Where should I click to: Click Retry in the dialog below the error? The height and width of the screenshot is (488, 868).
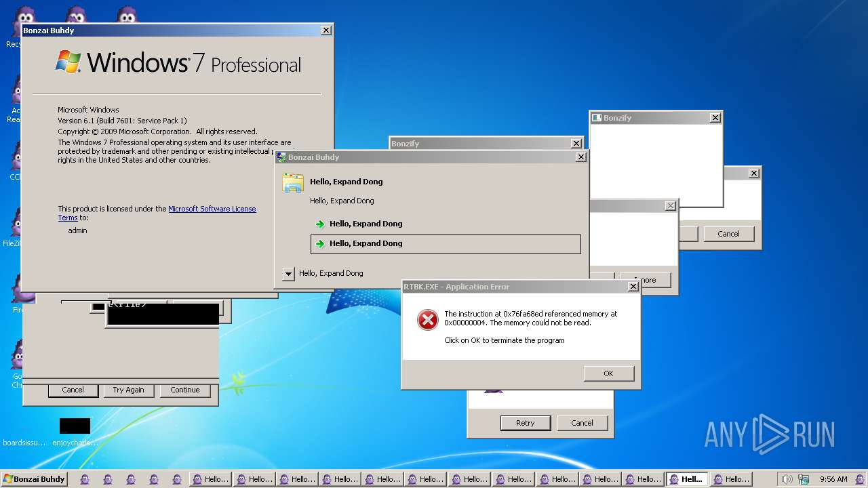click(x=525, y=423)
